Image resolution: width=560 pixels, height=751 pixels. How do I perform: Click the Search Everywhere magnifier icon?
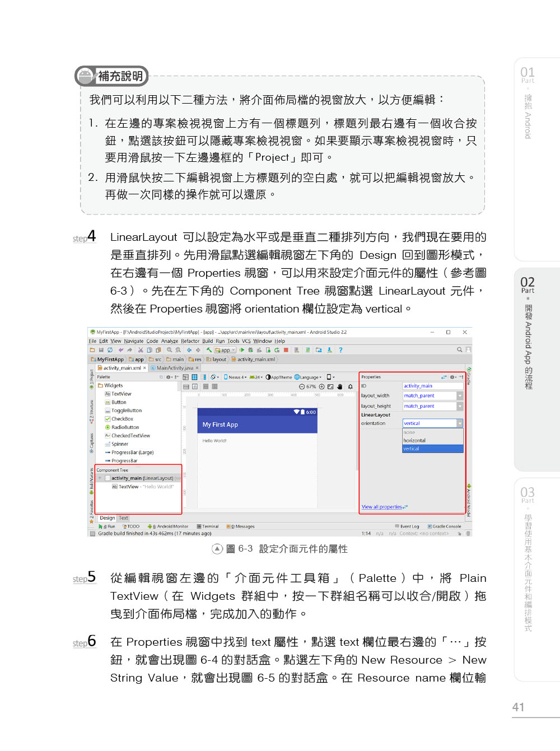[x=460, y=349]
